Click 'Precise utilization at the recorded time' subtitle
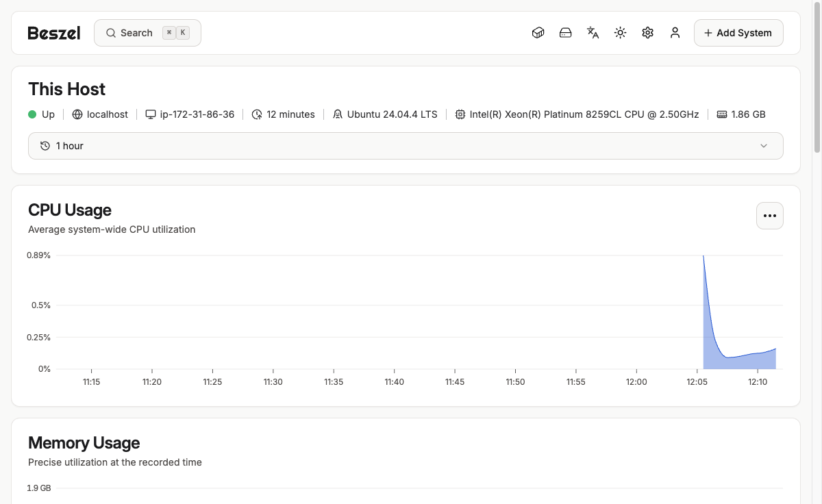 pyautogui.click(x=115, y=462)
